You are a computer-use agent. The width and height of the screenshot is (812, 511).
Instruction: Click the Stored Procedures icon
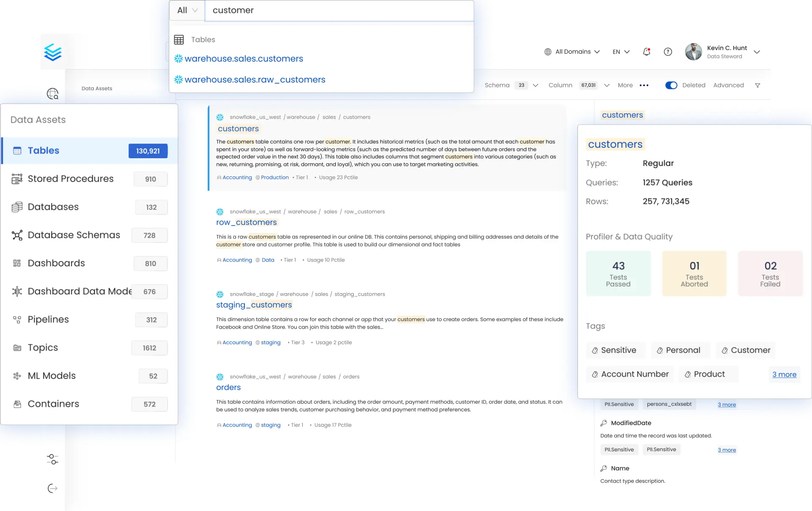tap(17, 179)
